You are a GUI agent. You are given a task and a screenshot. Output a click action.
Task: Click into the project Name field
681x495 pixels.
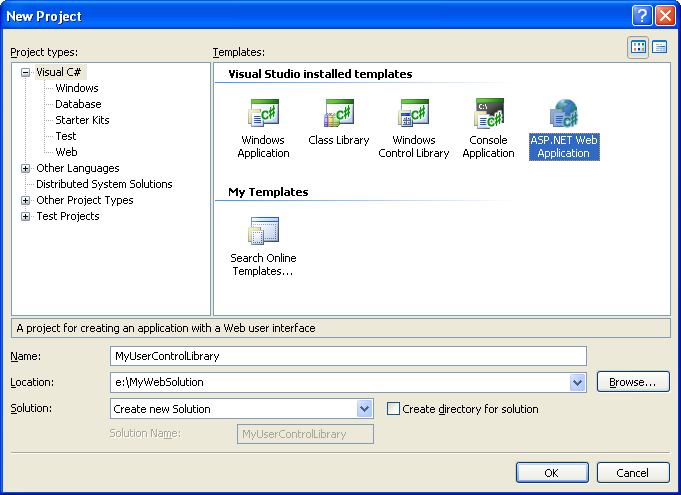tap(347, 356)
